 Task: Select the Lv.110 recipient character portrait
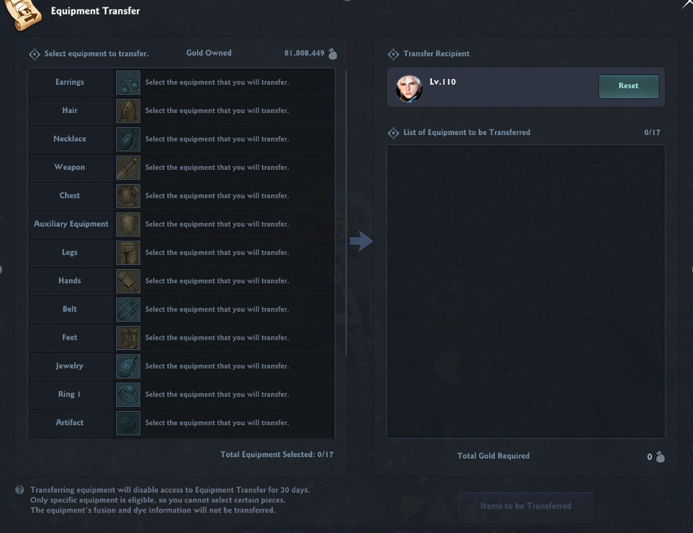tap(409, 88)
